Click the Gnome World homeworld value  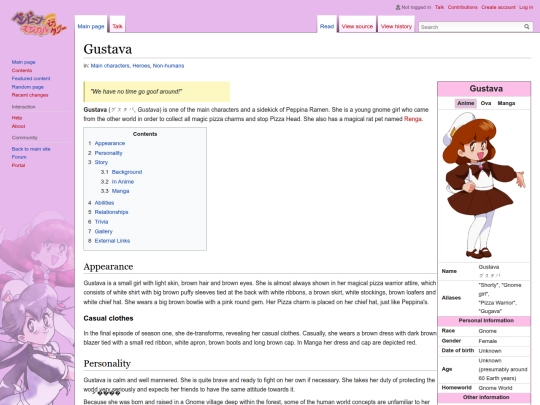(x=495, y=388)
